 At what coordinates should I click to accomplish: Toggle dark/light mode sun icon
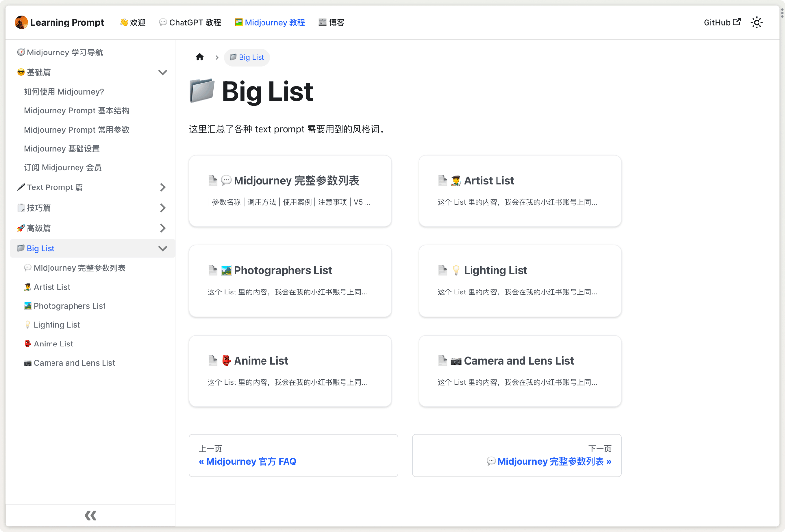coord(757,22)
